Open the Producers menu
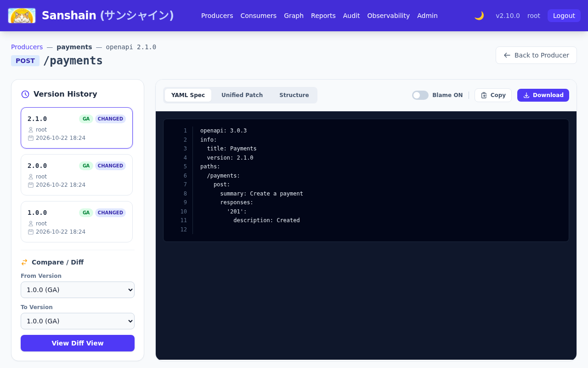 (217, 16)
